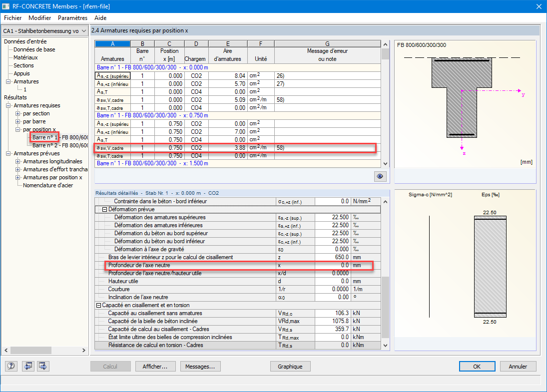Expand Armatures par position x node

click(17, 177)
